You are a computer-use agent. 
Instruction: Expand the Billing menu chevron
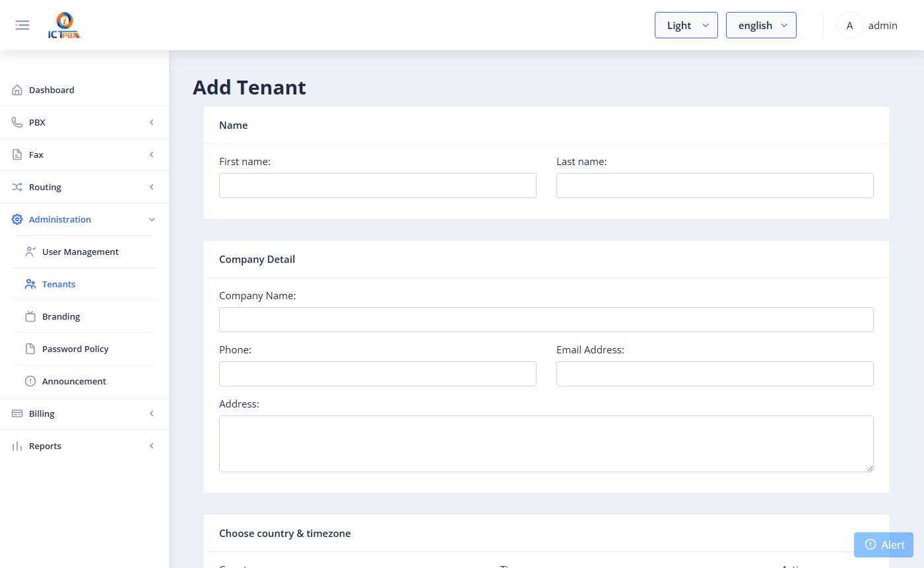pyautogui.click(x=152, y=413)
